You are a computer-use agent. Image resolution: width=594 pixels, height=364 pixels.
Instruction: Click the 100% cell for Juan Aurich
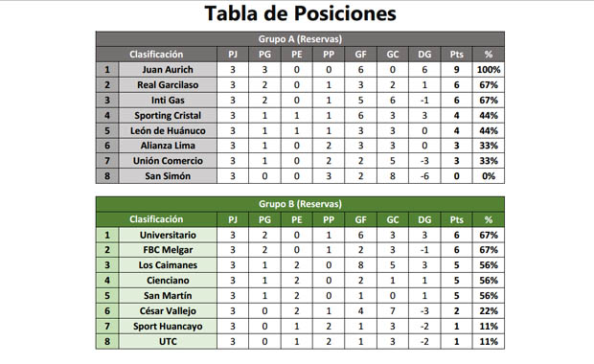[489, 70]
